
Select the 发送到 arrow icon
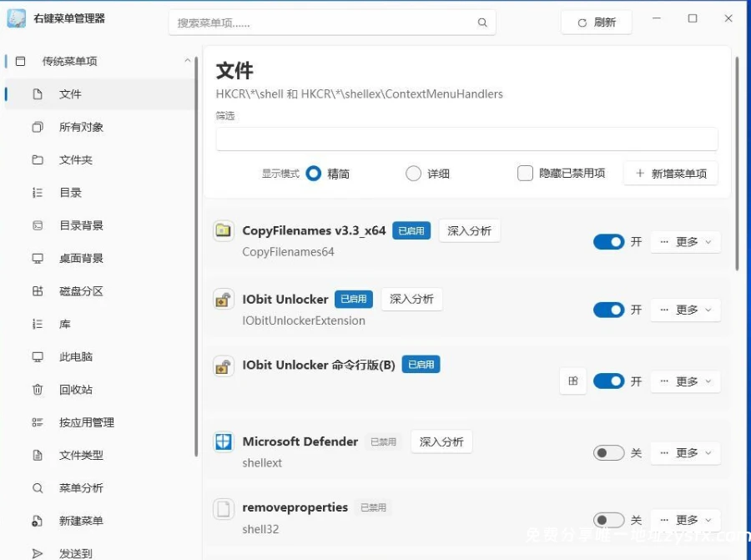[38, 553]
